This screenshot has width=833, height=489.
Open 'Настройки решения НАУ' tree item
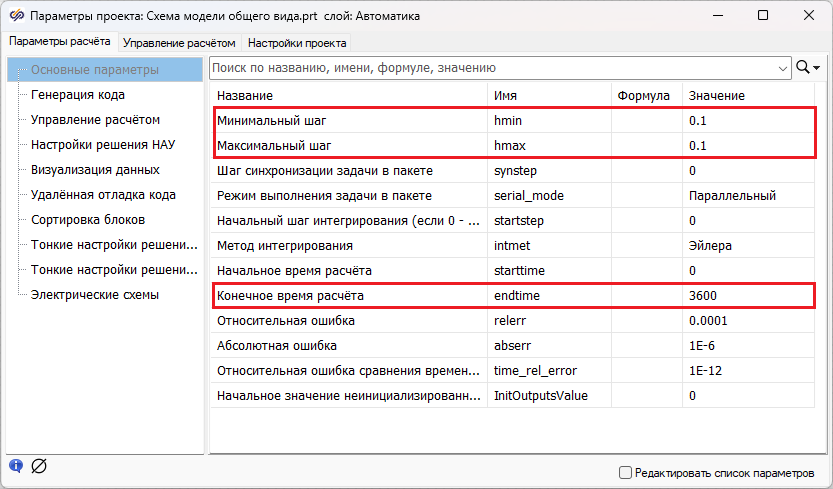[103, 145]
